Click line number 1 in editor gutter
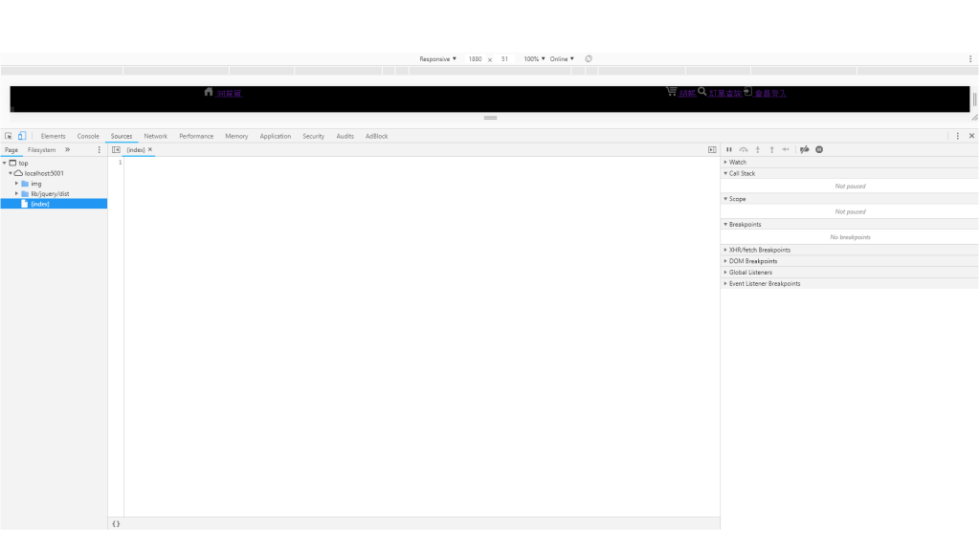This screenshot has width=980, height=551. coord(120,163)
